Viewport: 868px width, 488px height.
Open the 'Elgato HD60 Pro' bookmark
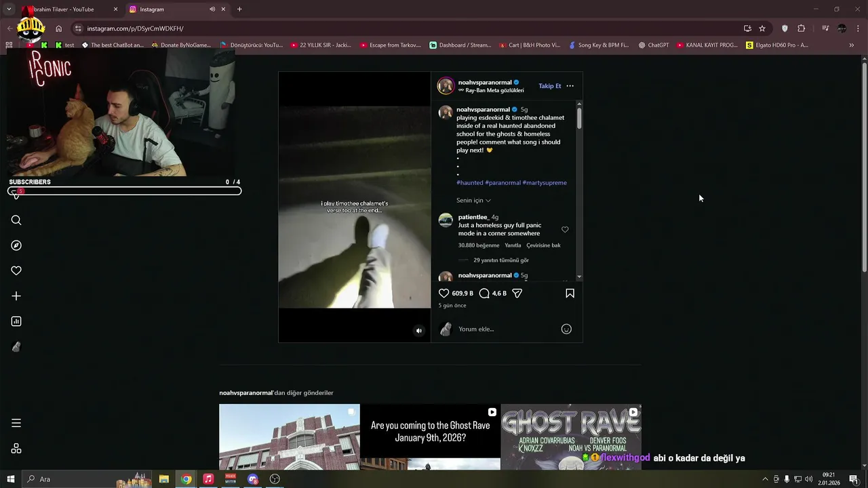coord(777,45)
